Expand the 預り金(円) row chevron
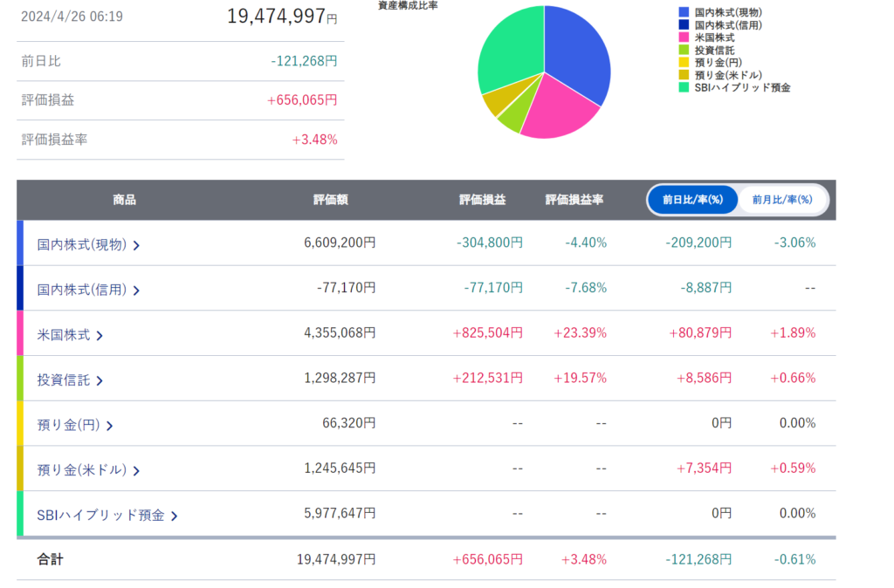894x588 pixels. (x=109, y=426)
